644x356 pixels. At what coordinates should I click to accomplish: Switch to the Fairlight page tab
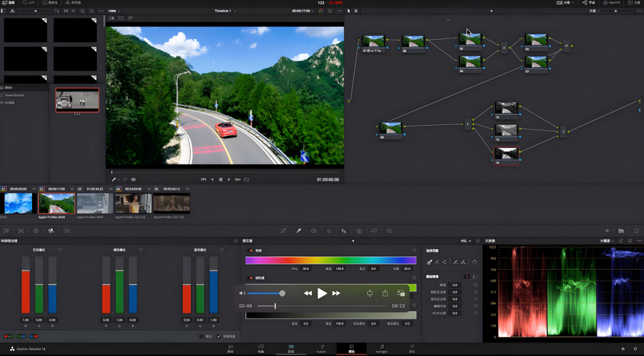pos(382,348)
